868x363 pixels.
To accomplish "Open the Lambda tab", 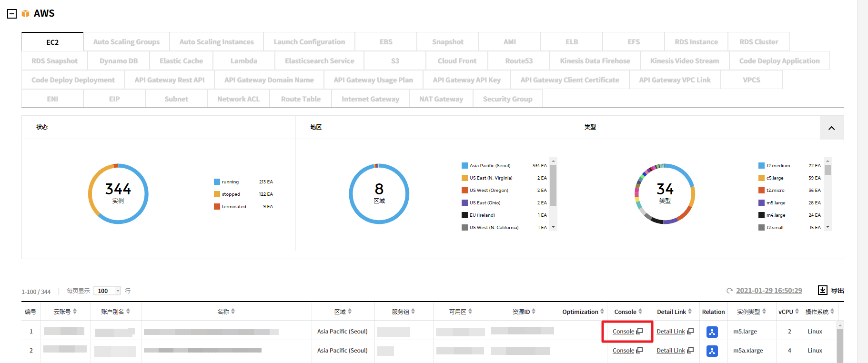I will [x=243, y=61].
